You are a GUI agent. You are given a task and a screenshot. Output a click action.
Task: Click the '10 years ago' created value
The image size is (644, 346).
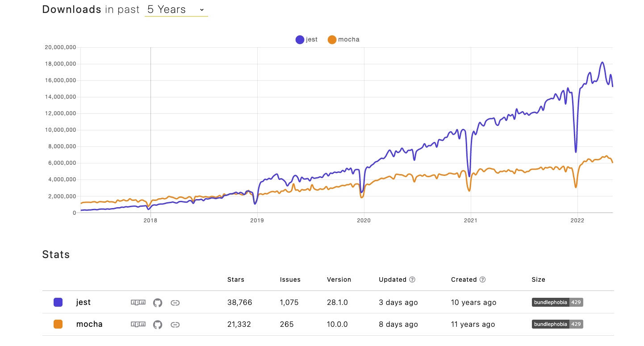[473, 302]
